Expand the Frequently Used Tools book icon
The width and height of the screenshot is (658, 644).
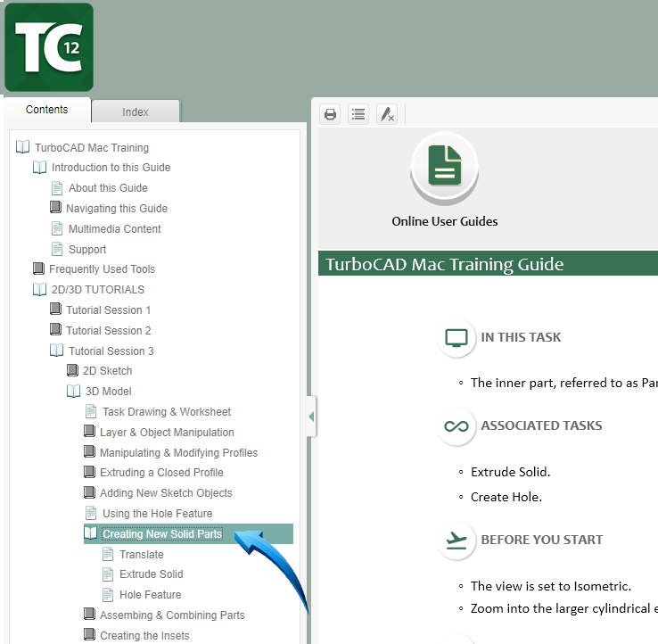pyautogui.click(x=38, y=268)
